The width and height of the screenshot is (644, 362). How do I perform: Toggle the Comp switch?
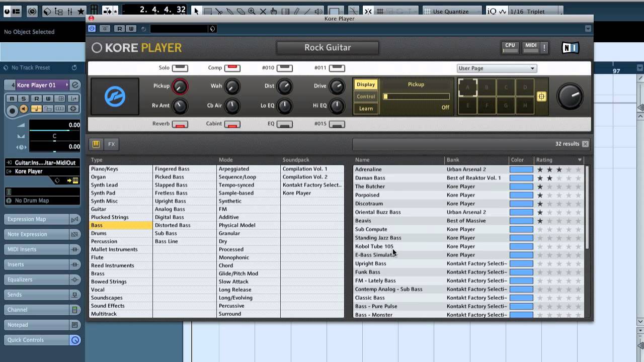(x=232, y=68)
